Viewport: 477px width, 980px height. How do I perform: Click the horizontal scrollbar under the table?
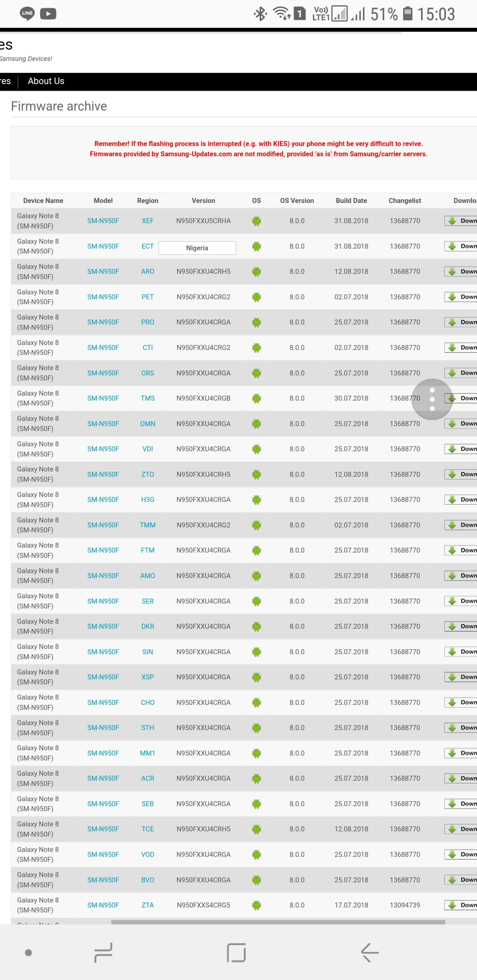tap(278, 922)
